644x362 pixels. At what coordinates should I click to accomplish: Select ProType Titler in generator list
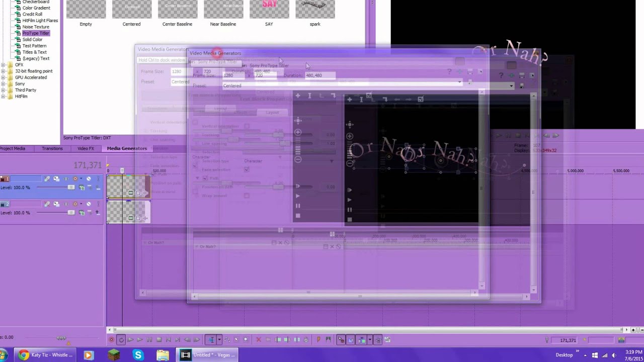[x=36, y=33]
